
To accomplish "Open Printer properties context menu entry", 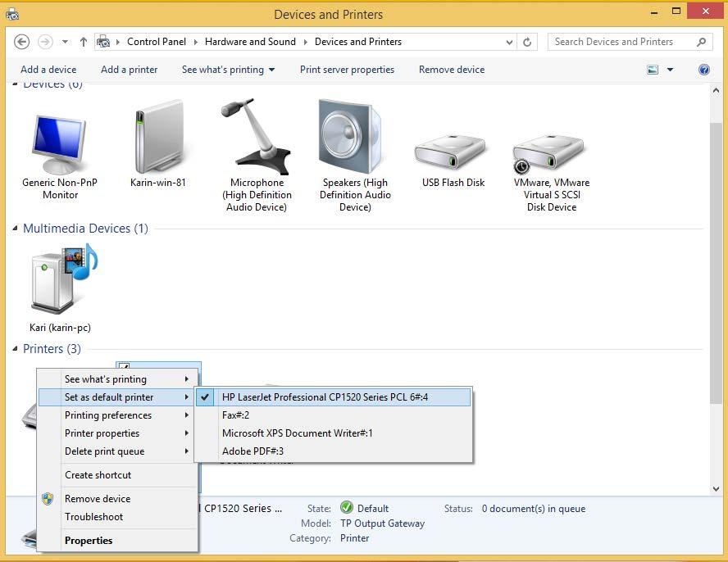I will pyautogui.click(x=118, y=433).
